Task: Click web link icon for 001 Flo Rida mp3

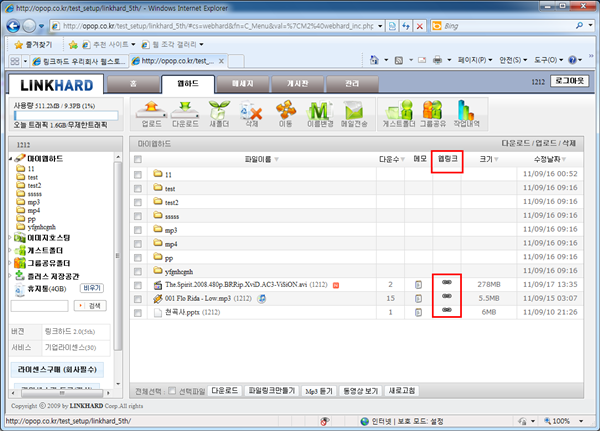Action: [x=447, y=296]
